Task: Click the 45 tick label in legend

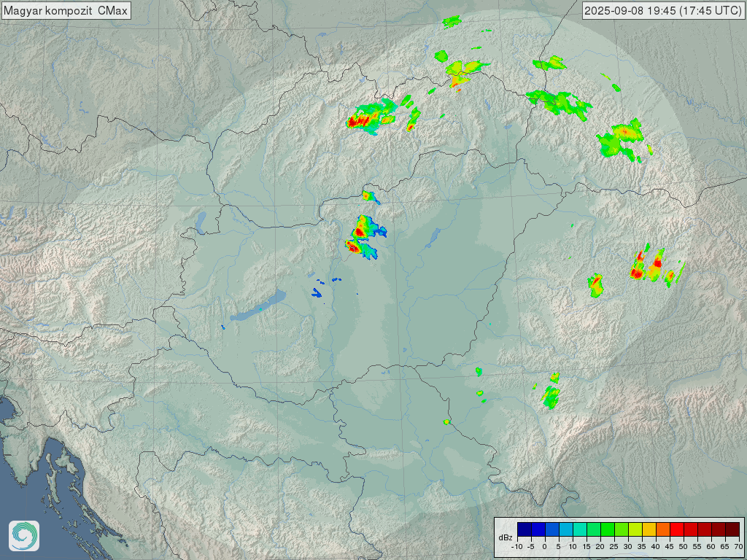Action: (x=670, y=547)
